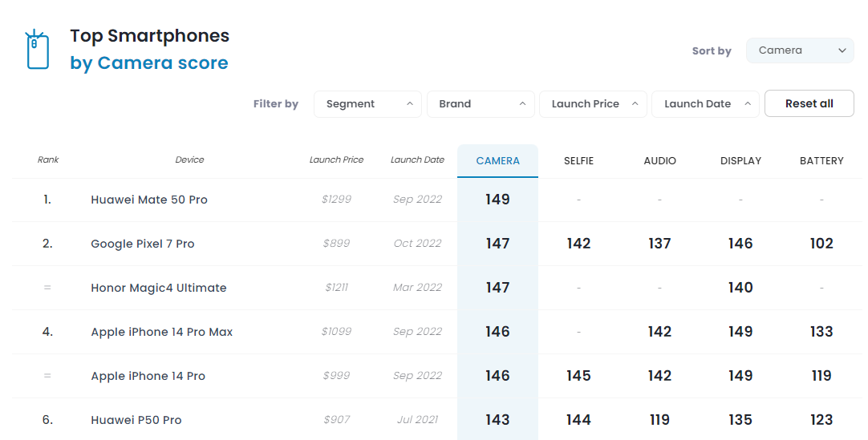The width and height of the screenshot is (868, 440).
Task: Click Pixel 7 Pro audio score 137
Action: 660,244
